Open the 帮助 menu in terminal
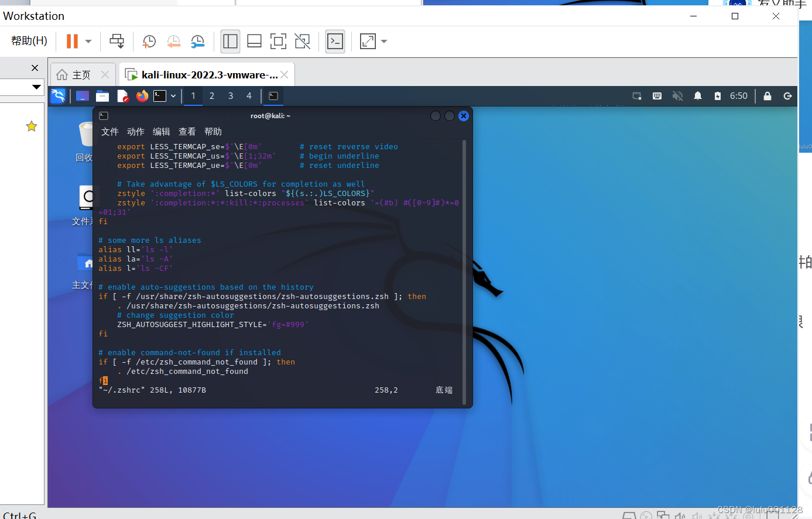This screenshot has height=519, width=812. (x=213, y=132)
